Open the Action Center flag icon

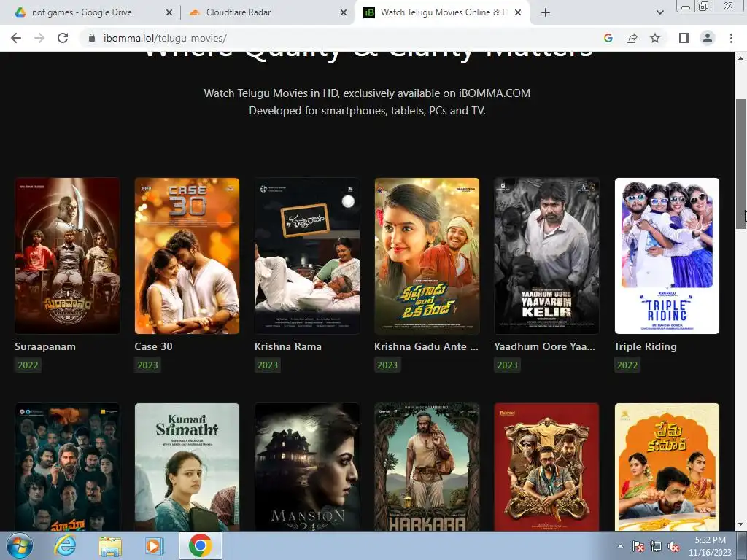point(638,546)
